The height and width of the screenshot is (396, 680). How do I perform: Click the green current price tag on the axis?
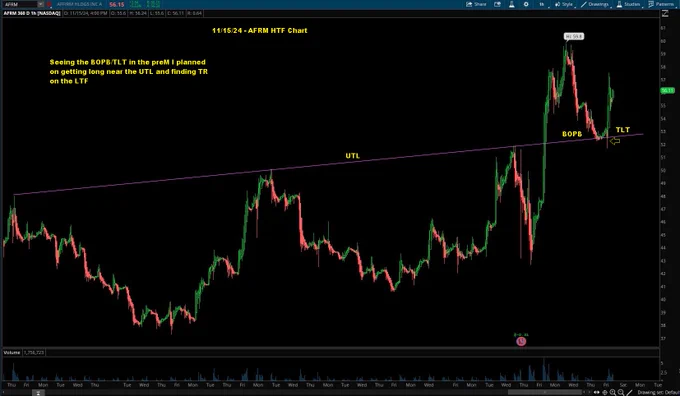667,90
